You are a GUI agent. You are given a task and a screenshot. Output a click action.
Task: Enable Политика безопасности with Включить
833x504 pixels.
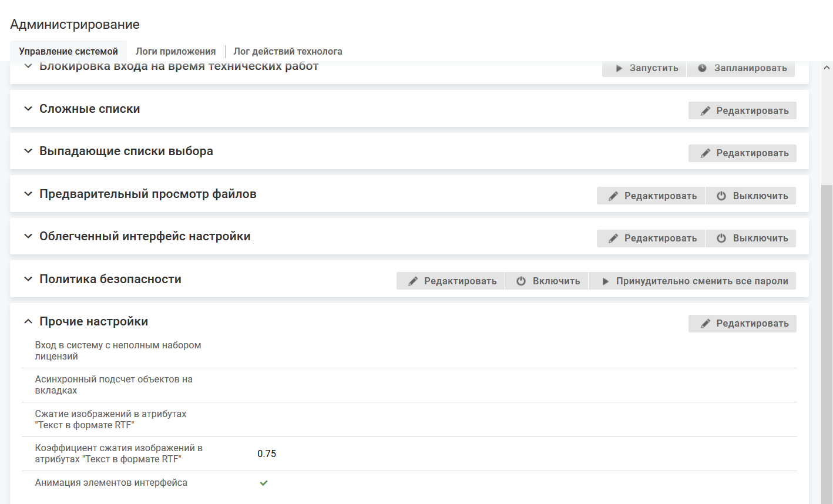tap(548, 281)
